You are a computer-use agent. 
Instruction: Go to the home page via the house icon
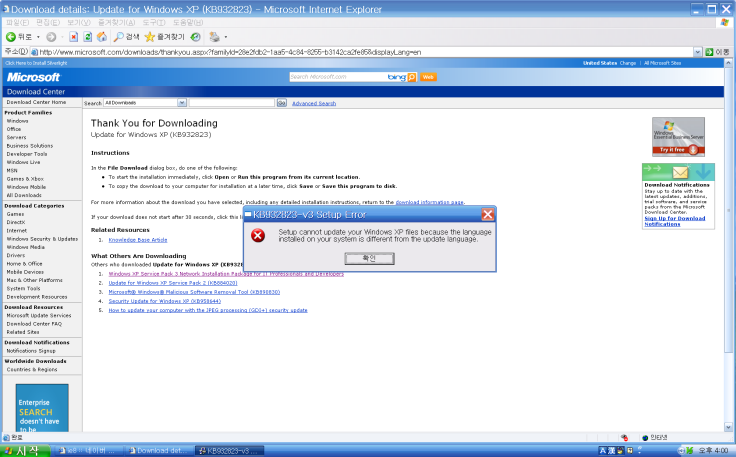(102, 37)
